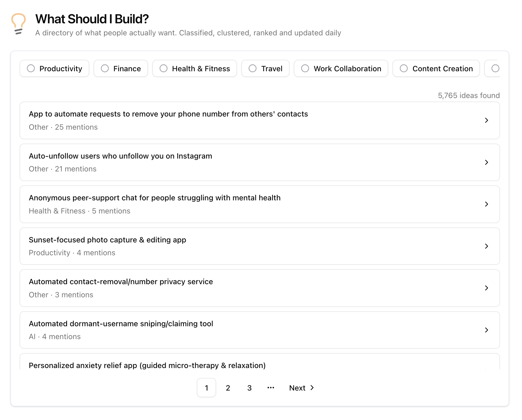
Task: Click the arrow on the dormant-username sniping idea
Action: (487, 330)
